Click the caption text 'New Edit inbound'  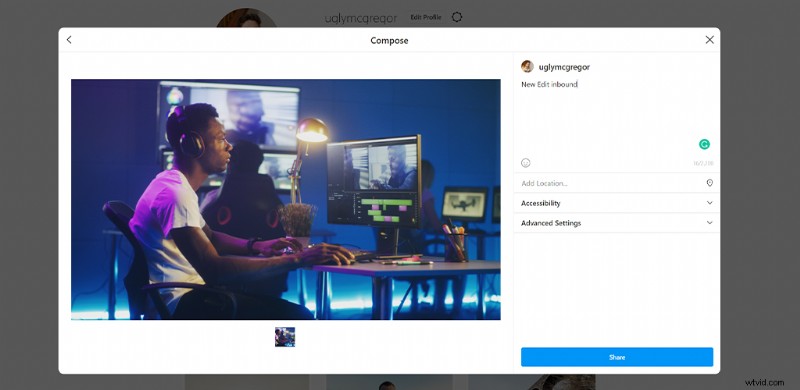pyautogui.click(x=549, y=84)
